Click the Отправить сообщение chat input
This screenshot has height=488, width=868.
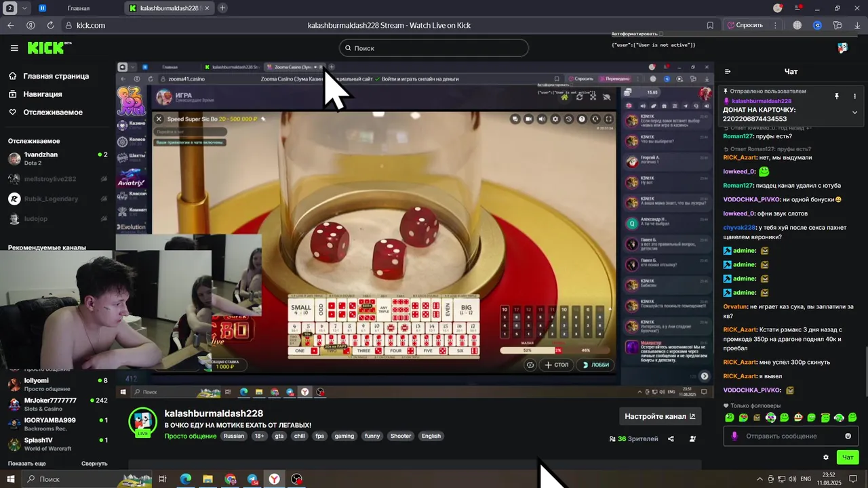click(x=791, y=436)
